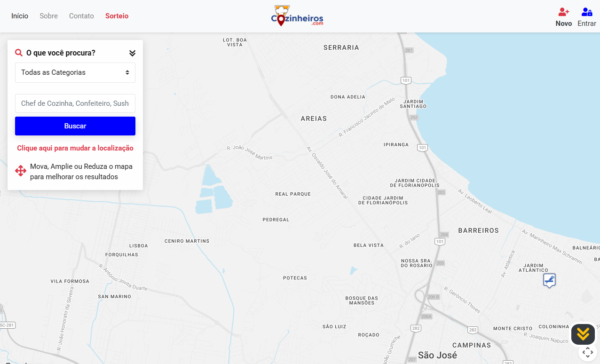Screen dimensions: 600x364
Task: Click the REAL PARQUE map label
Action: (293, 194)
